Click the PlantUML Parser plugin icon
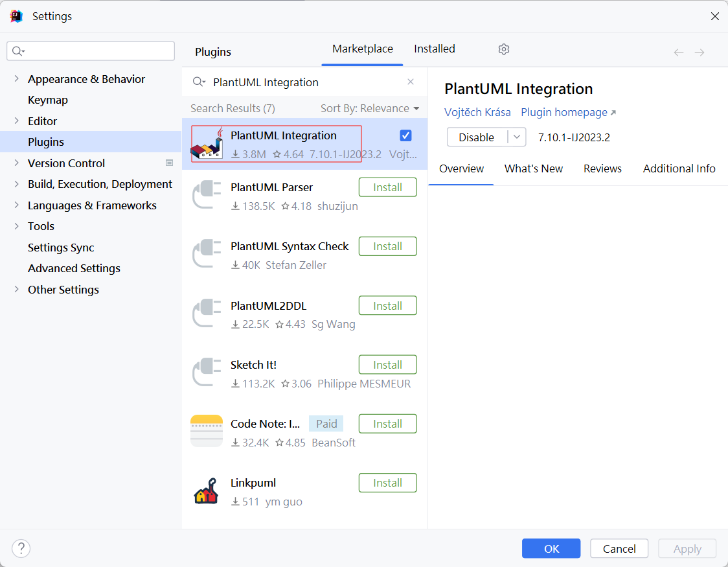Screen dimensions: 728x567 click(x=207, y=195)
